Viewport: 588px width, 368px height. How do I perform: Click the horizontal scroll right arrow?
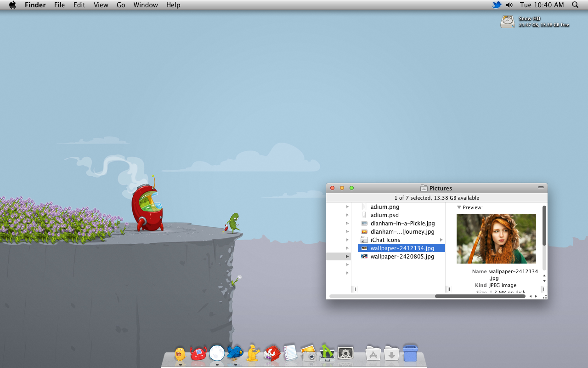(x=536, y=296)
